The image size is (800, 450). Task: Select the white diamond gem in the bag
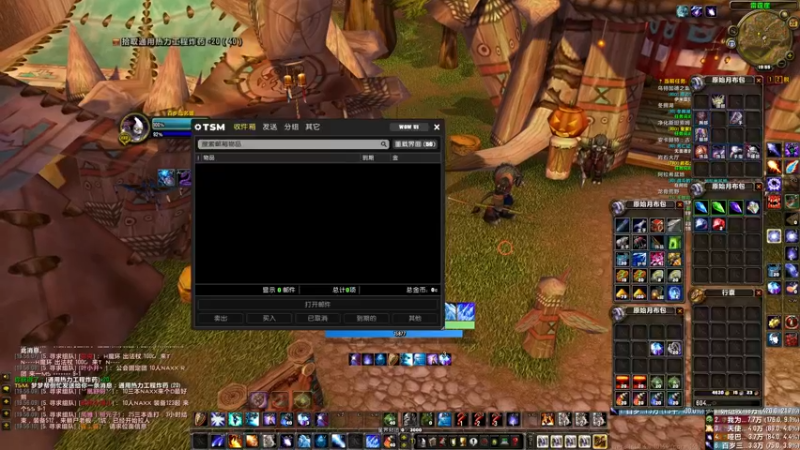click(753, 207)
